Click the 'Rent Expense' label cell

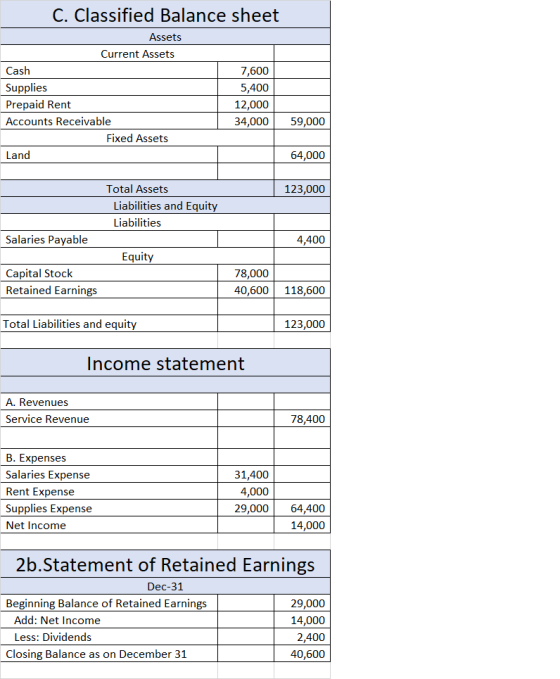(109, 491)
